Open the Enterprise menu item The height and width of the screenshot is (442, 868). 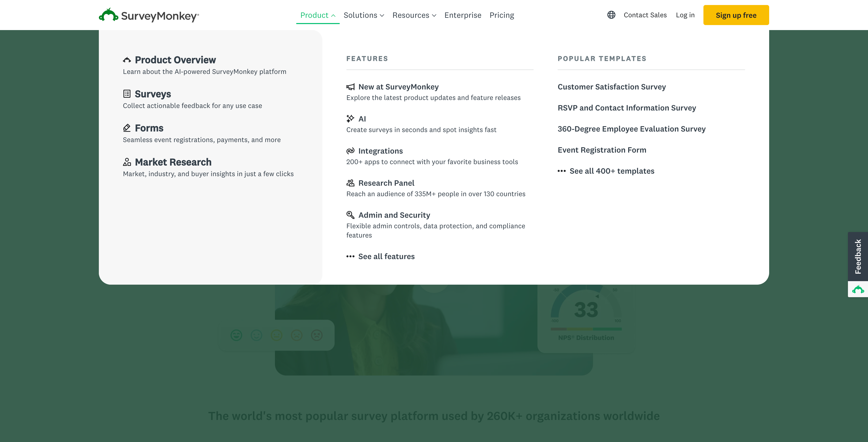463,15
